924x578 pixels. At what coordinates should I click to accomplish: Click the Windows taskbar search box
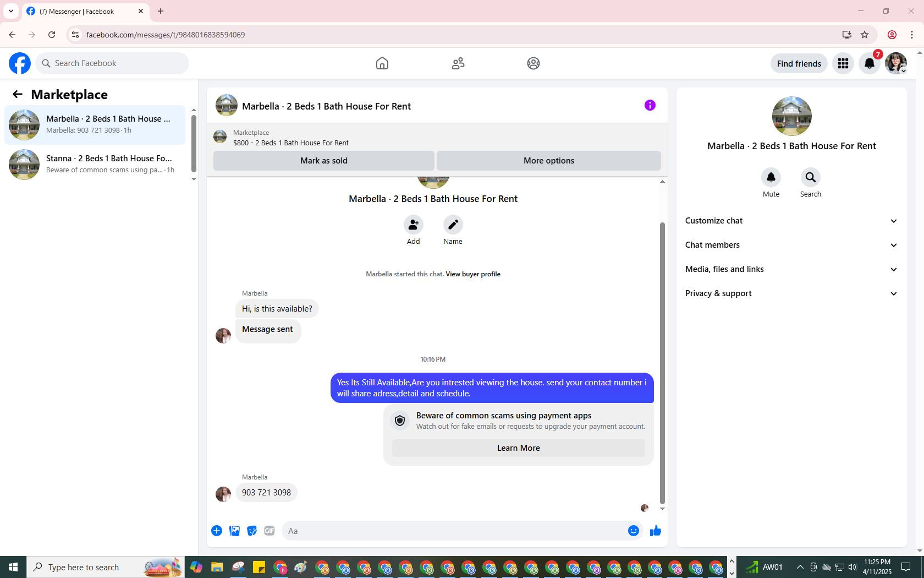click(106, 567)
